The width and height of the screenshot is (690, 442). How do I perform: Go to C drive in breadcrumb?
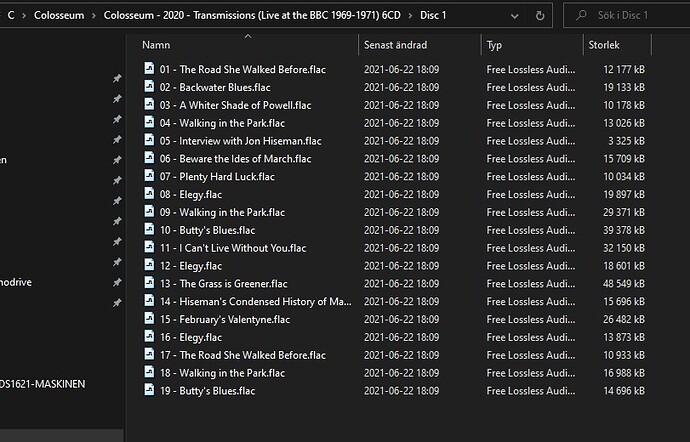pyautogui.click(x=11, y=15)
